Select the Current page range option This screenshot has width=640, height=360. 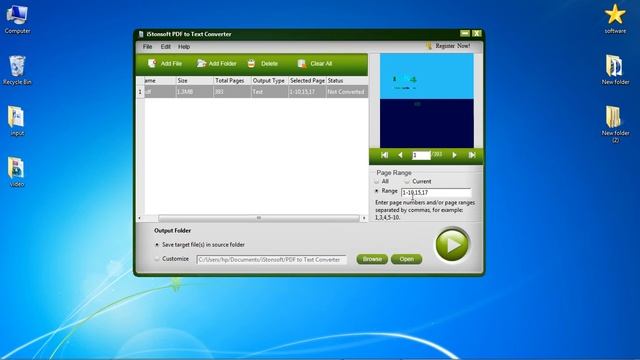pyautogui.click(x=407, y=182)
